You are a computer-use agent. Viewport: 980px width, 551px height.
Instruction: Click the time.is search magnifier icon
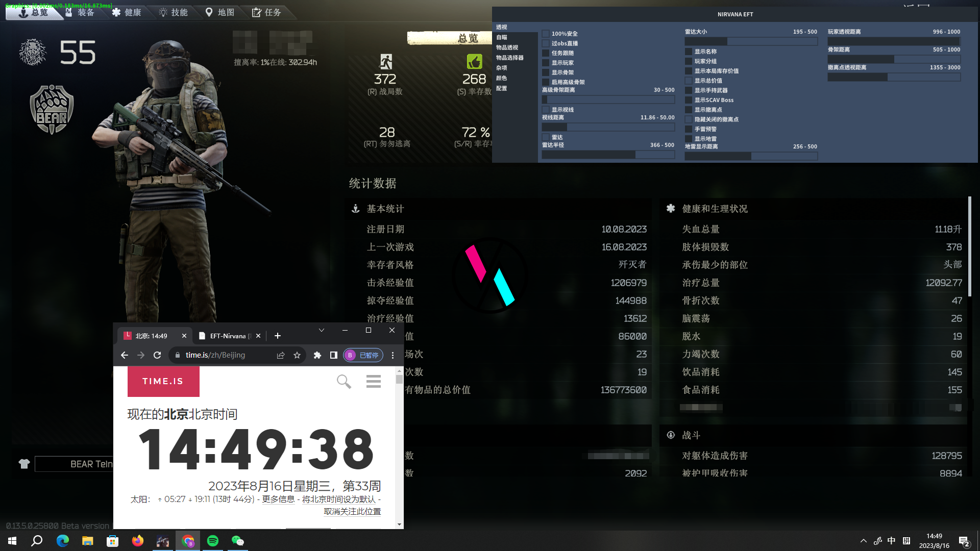344,381
